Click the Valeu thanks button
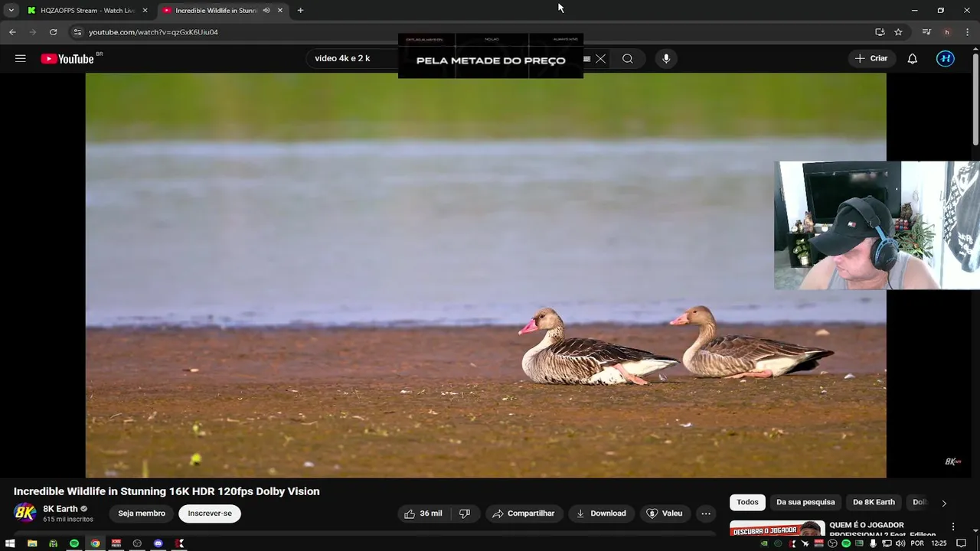Screen dimensions: 980x551 (x=665, y=514)
